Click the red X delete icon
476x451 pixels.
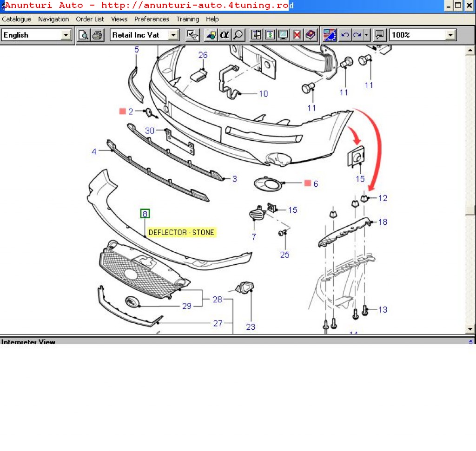(297, 35)
